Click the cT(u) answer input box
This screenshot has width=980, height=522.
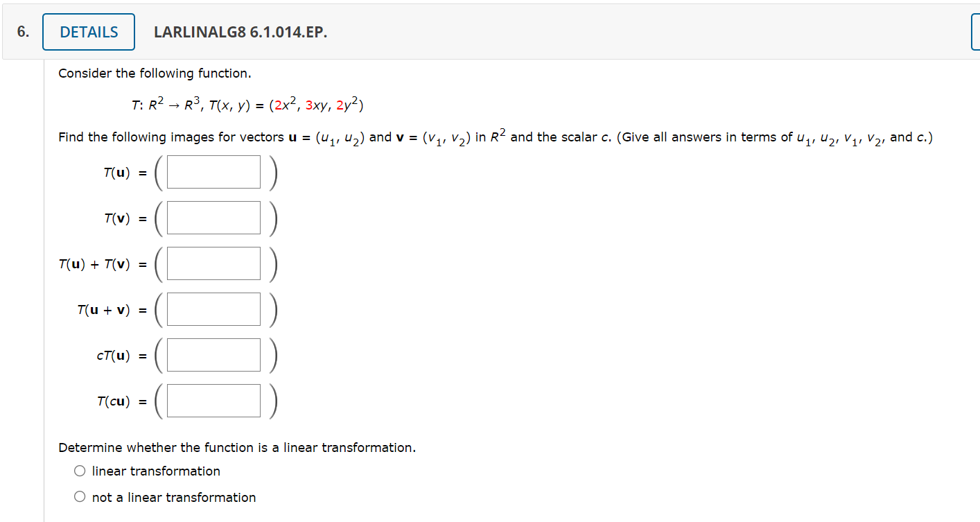pos(213,354)
